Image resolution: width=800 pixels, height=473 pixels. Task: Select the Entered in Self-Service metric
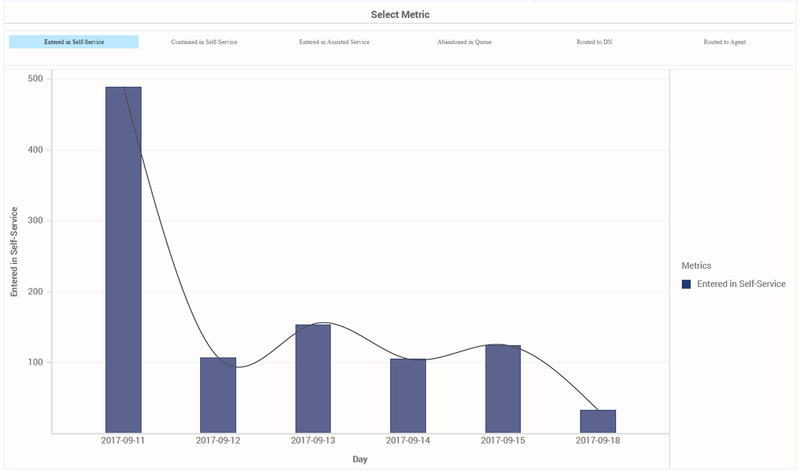[x=74, y=43]
